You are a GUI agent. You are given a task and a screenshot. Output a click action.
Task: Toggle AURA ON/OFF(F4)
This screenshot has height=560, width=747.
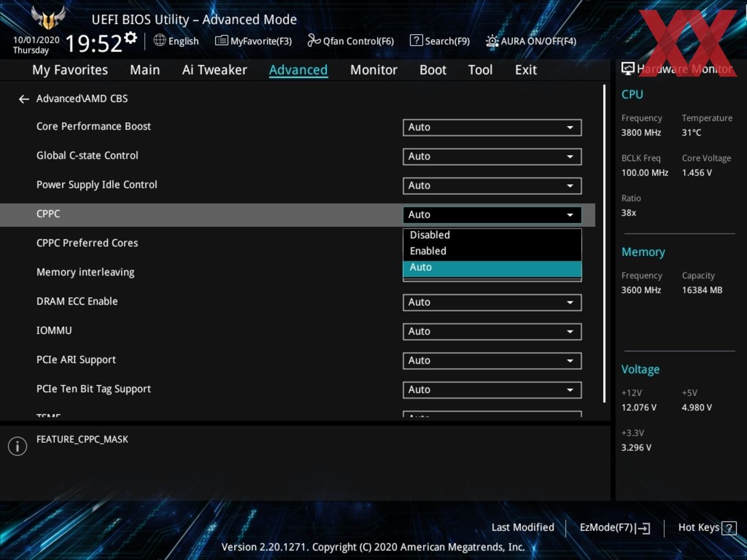(531, 41)
